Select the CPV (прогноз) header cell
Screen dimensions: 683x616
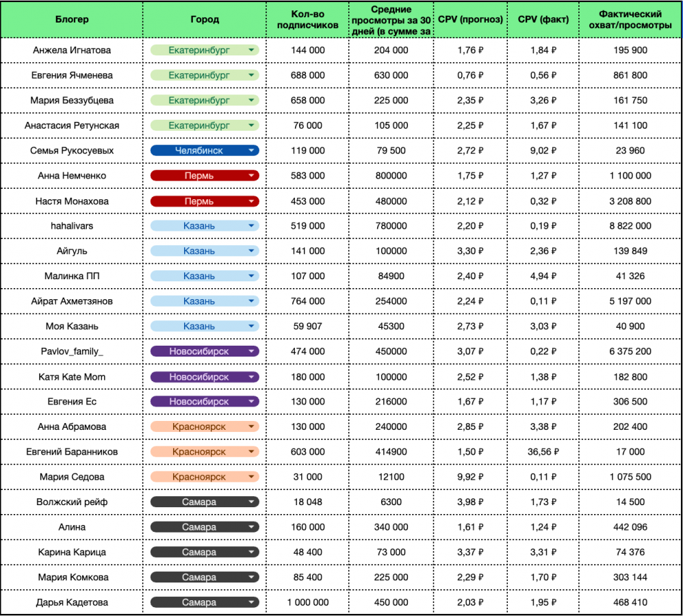(x=469, y=19)
